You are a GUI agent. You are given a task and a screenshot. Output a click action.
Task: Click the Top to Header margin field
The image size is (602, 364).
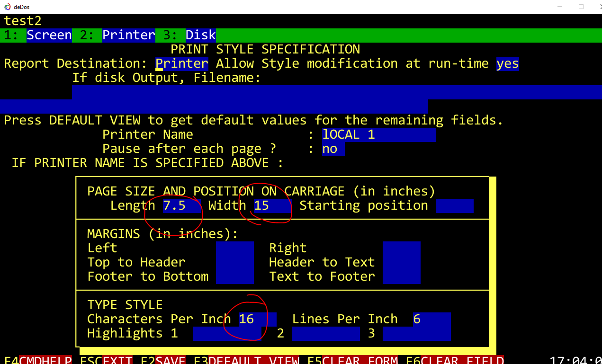(x=235, y=263)
